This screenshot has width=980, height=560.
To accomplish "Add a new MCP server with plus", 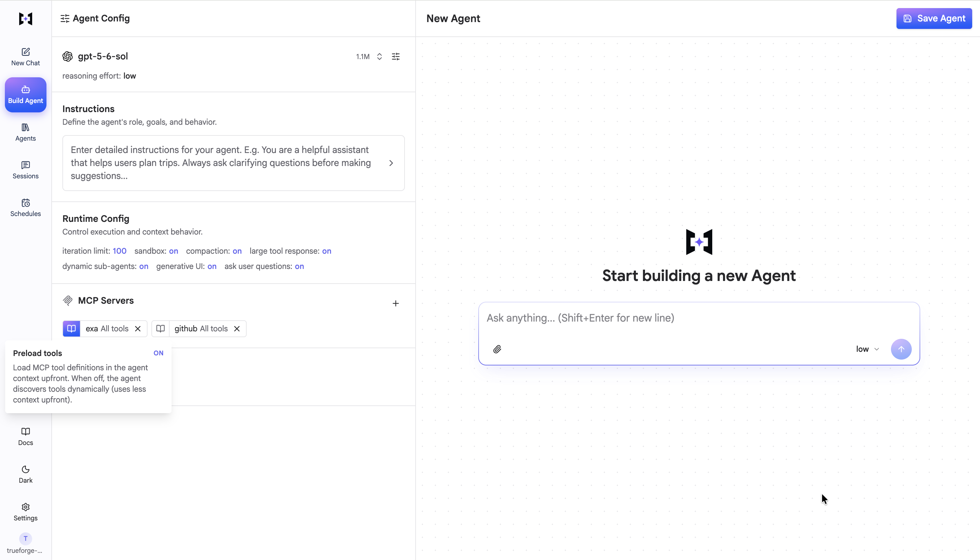I will click(395, 303).
